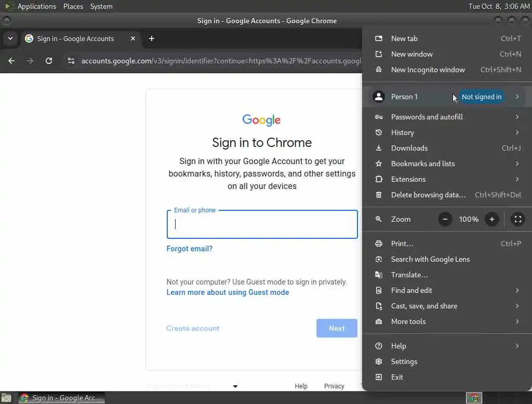Open Downloads from the menu
Image resolution: width=532 pixels, height=404 pixels.
[x=447, y=148]
